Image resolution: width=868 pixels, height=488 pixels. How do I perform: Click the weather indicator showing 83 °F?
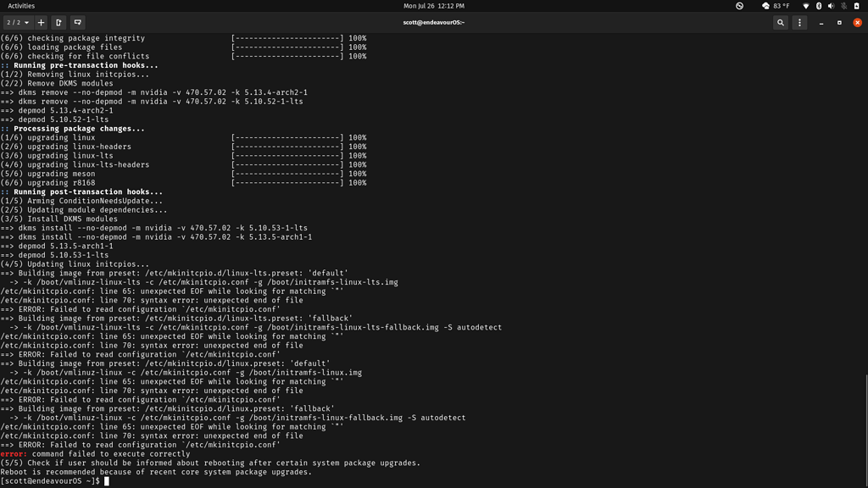pyautogui.click(x=776, y=6)
